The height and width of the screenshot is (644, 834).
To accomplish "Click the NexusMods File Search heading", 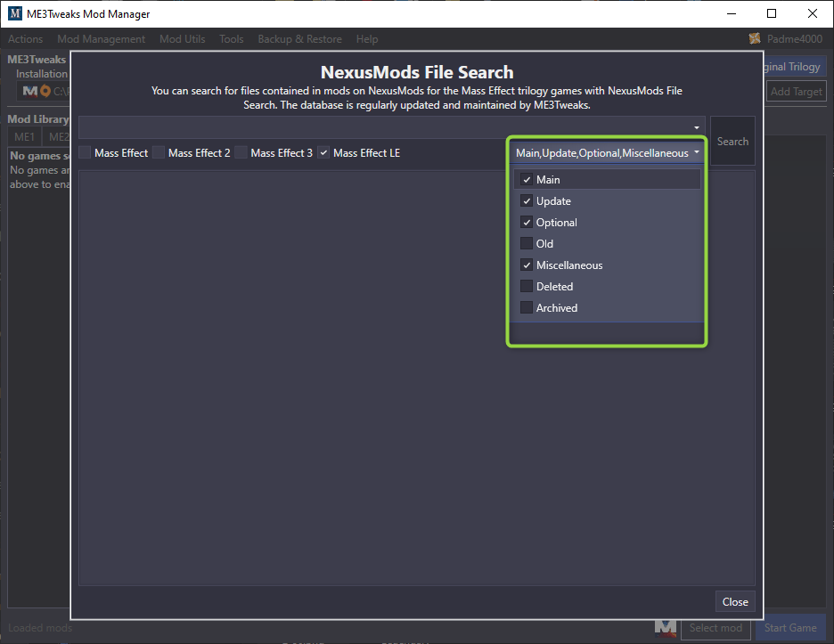I will coord(417,72).
